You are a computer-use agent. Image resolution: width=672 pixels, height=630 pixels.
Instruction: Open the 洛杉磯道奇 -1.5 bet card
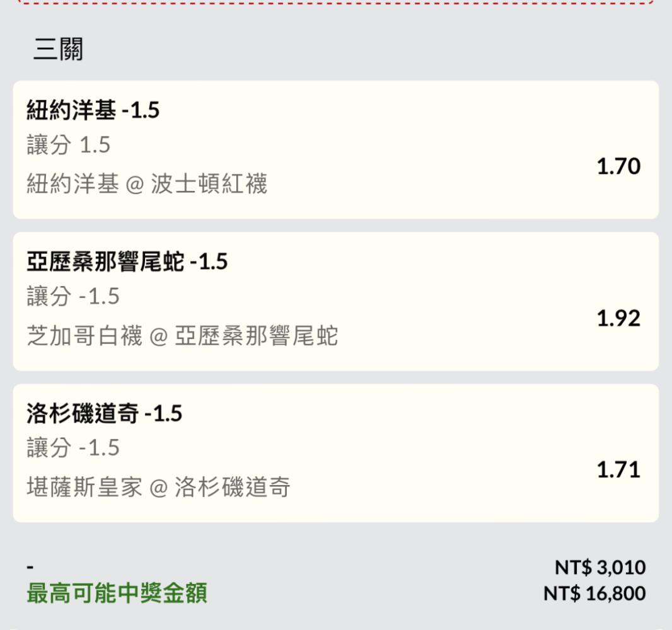[x=335, y=453]
